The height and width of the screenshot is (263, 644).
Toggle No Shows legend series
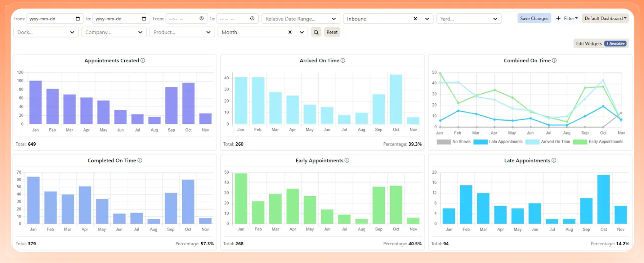click(454, 142)
